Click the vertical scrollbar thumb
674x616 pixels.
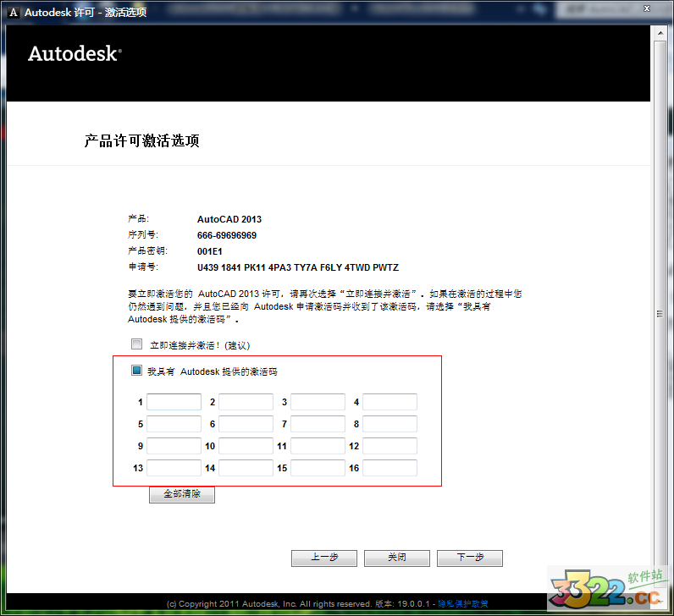point(660,314)
